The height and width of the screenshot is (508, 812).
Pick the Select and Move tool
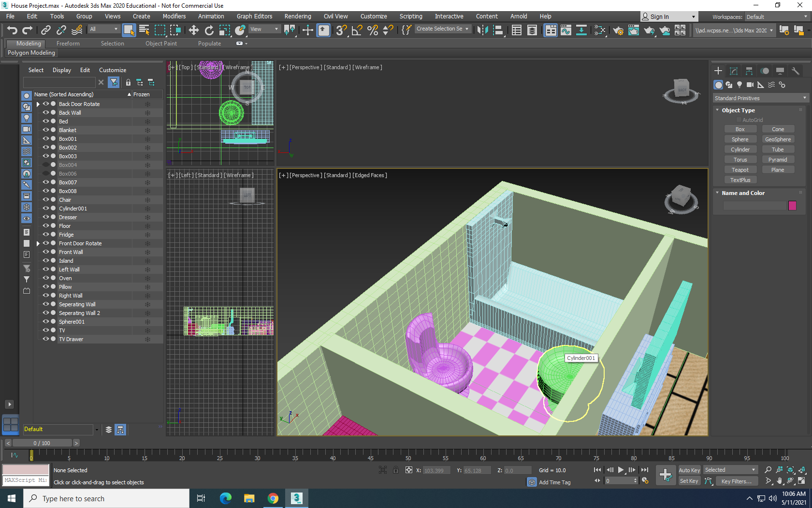click(x=193, y=30)
